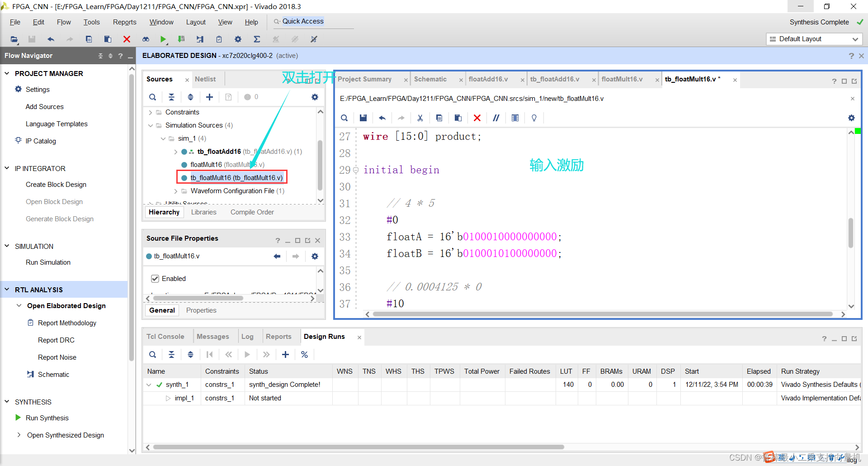Click Report Methodology

point(67,323)
